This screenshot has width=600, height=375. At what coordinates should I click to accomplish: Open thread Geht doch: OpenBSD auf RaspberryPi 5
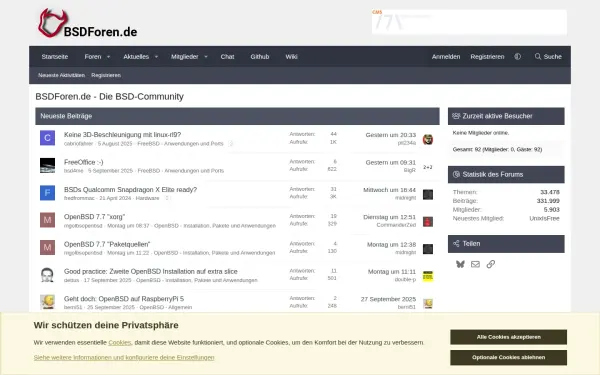coord(124,299)
